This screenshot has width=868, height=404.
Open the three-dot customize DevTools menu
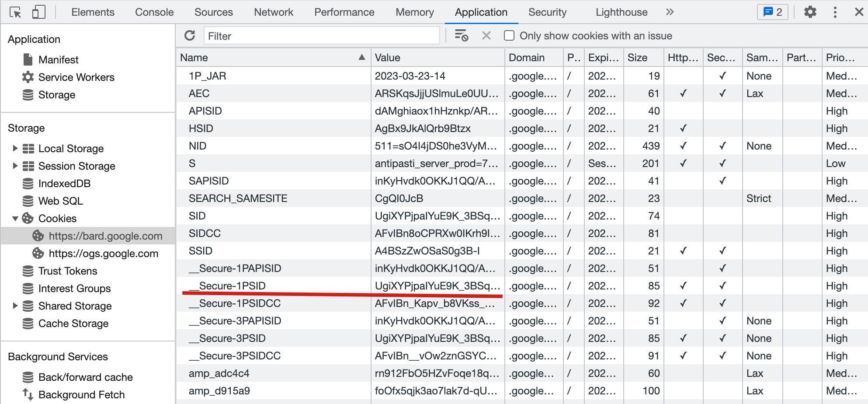pyautogui.click(x=835, y=12)
